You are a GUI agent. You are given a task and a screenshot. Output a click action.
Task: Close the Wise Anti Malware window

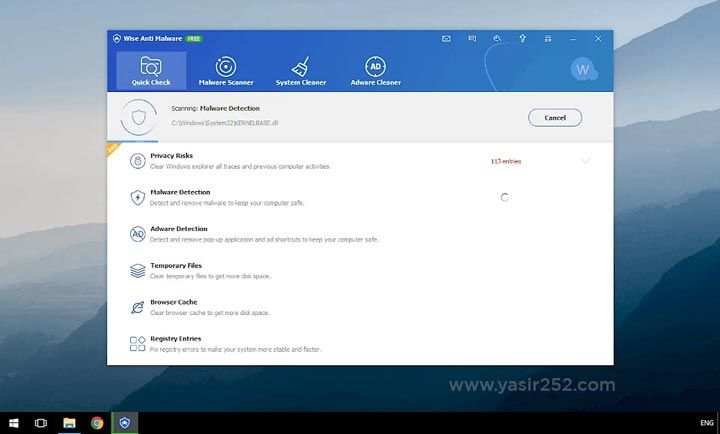[x=598, y=39]
